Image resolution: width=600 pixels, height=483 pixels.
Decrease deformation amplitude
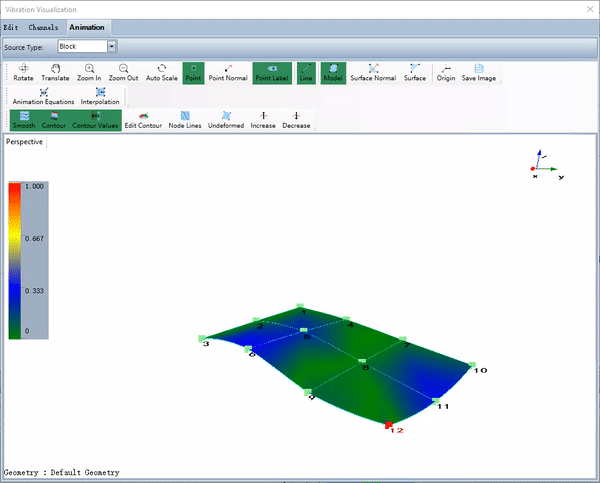[x=296, y=120]
